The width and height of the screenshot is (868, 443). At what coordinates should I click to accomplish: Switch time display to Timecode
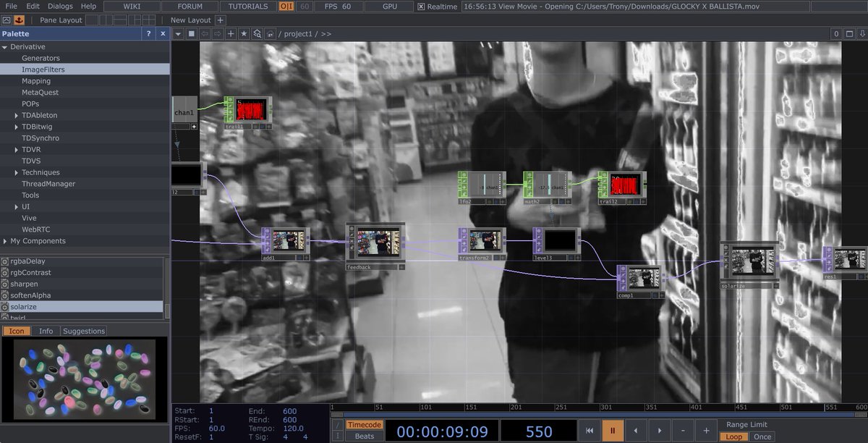364,425
